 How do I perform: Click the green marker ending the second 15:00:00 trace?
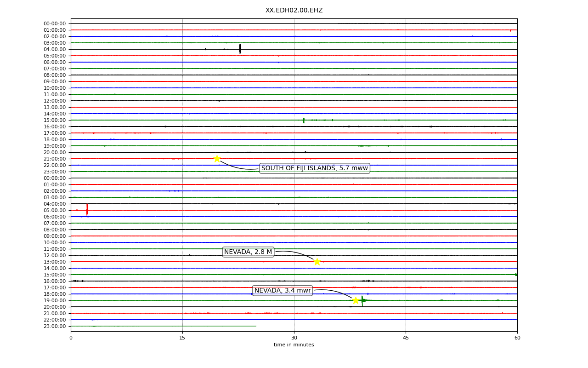click(516, 275)
